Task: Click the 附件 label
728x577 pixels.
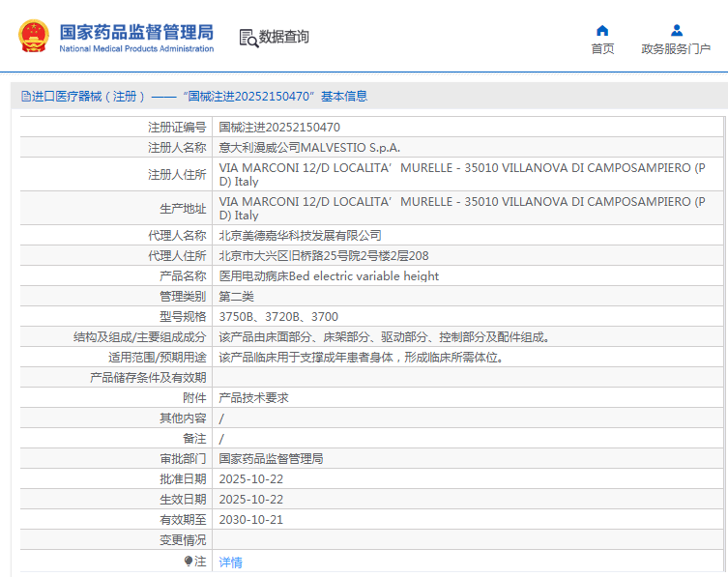Action: click(x=194, y=398)
